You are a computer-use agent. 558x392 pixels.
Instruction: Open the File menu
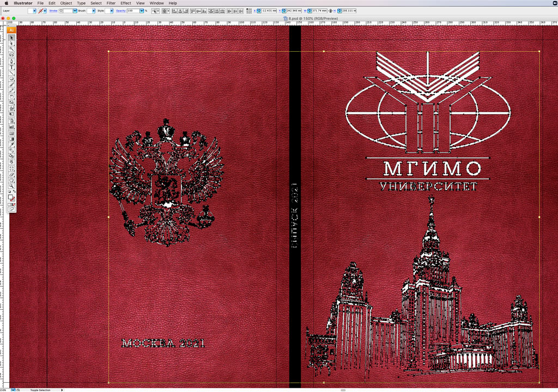(40, 3)
